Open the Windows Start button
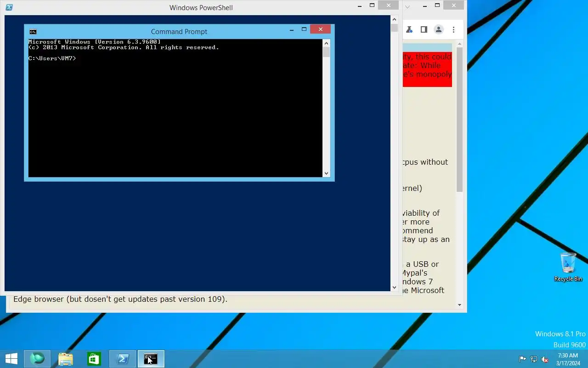 pos(11,359)
